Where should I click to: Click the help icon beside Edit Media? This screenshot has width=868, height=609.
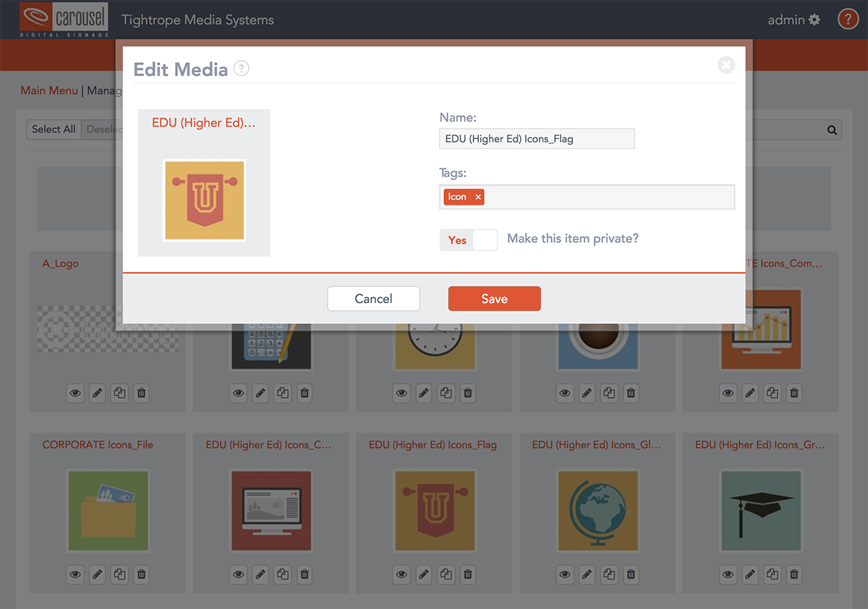click(242, 69)
